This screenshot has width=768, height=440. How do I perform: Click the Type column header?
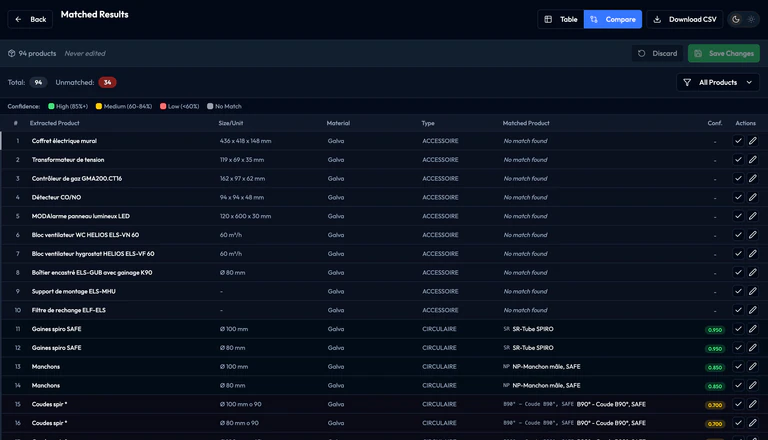[428, 123]
